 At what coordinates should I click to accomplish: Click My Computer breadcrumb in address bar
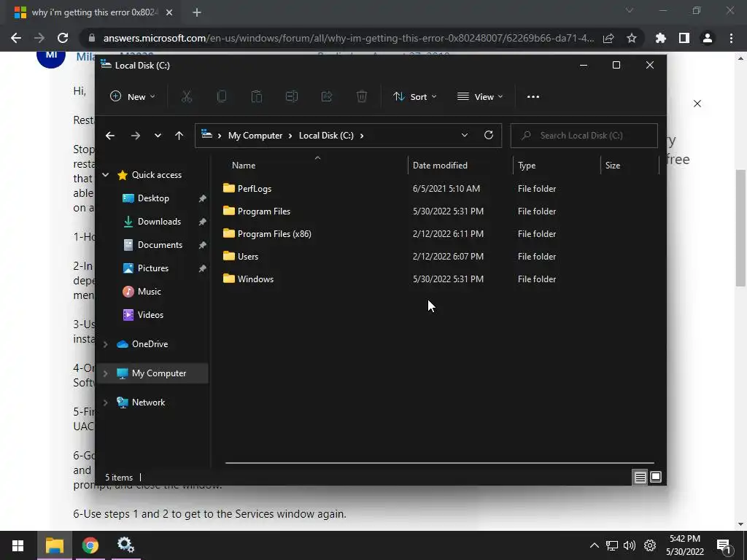[x=255, y=136]
